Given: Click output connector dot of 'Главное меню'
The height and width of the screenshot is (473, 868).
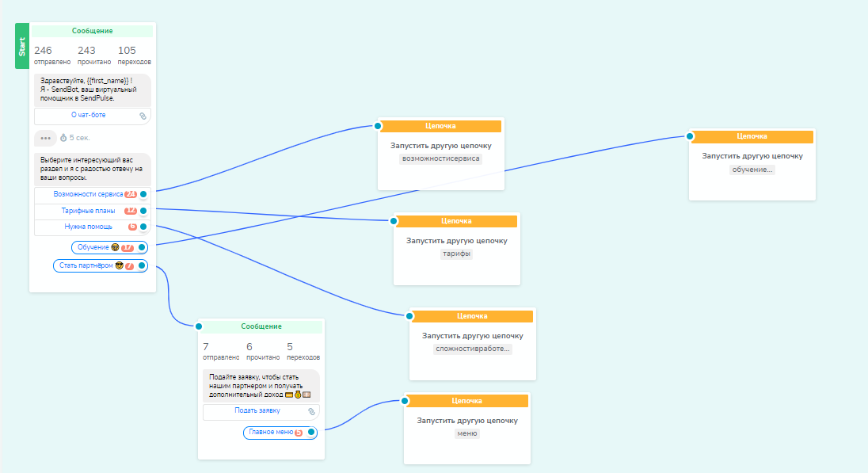Looking at the screenshot, I should click(311, 432).
